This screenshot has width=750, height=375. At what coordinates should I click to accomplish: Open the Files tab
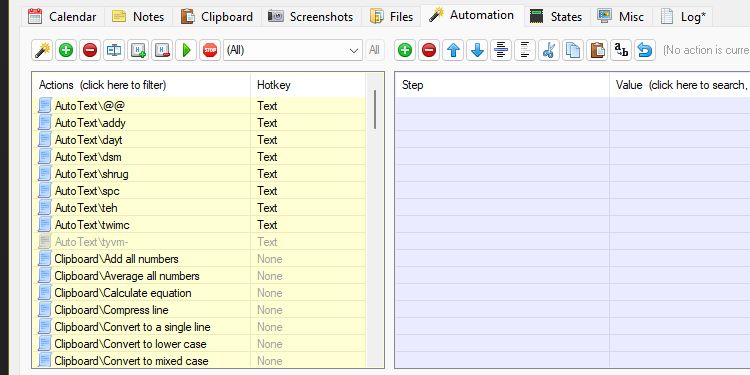[x=392, y=17]
